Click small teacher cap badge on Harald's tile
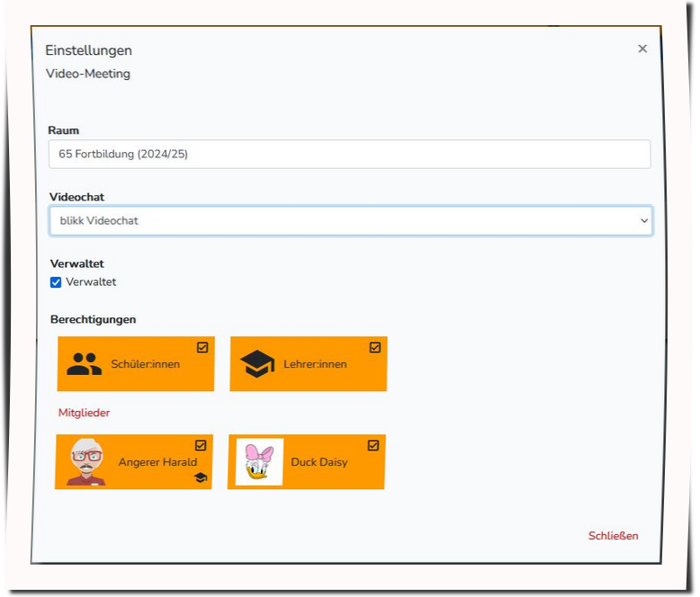The image size is (700, 597). tap(200, 478)
